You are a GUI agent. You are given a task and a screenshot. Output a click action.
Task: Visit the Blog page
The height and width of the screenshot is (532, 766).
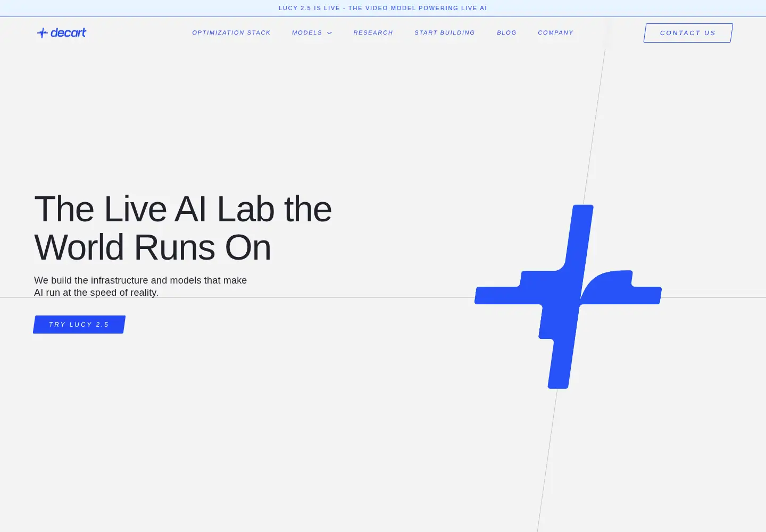[x=506, y=33]
